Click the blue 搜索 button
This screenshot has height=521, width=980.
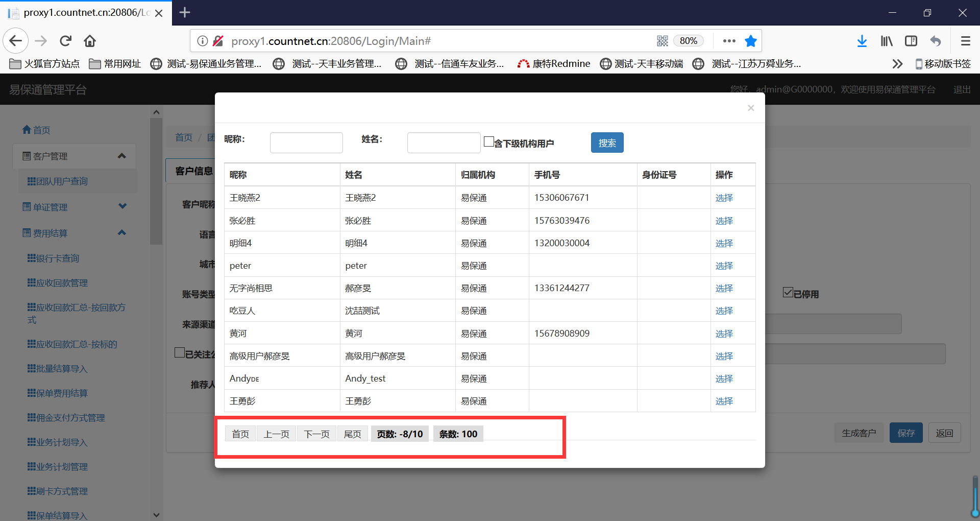(607, 143)
